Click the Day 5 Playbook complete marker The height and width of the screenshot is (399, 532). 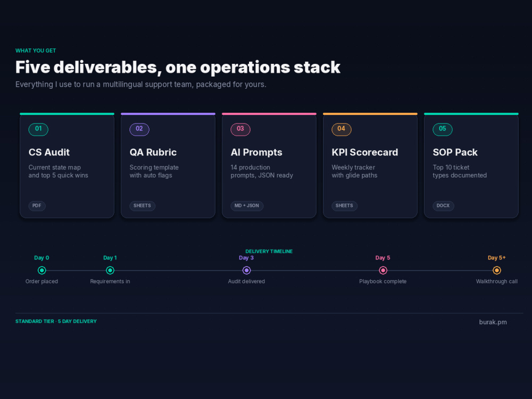coord(383,270)
